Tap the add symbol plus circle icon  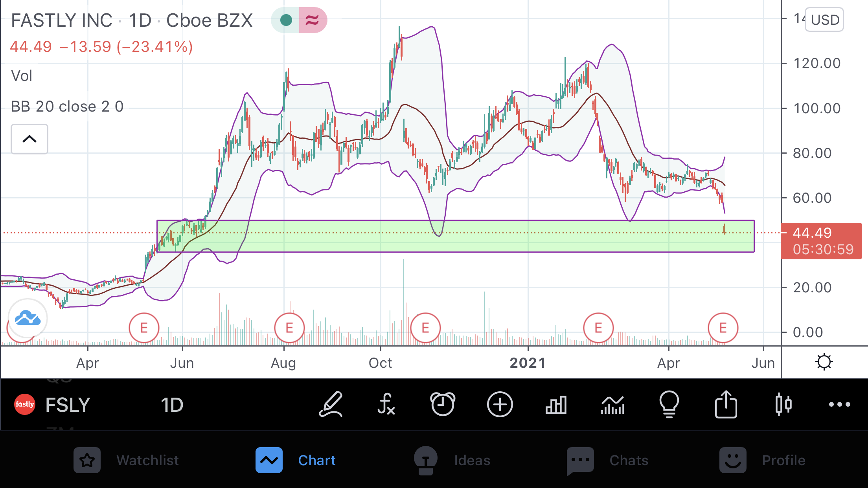[500, 404]
